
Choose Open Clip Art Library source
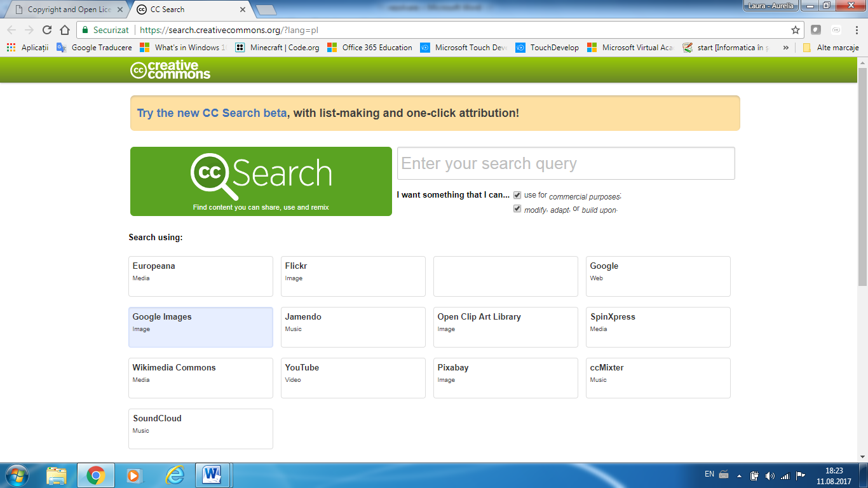[x=506, y=327]
